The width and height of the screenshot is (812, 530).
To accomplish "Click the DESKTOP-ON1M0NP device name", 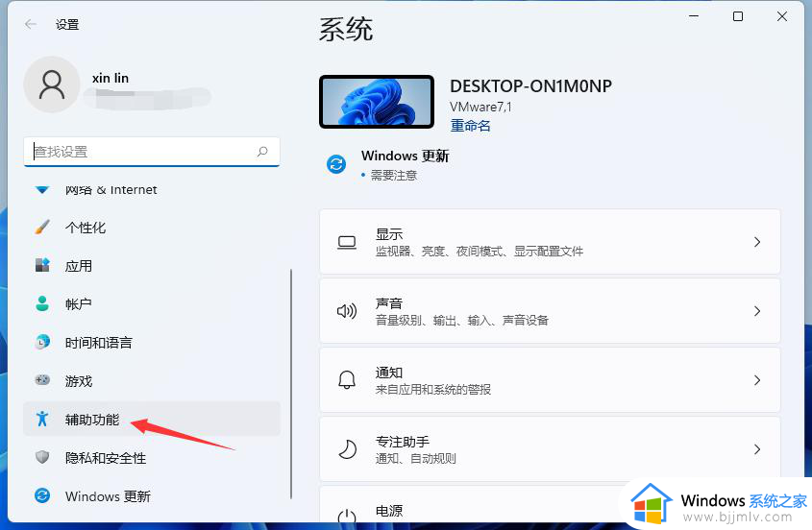I will click(x=530, y=85).
